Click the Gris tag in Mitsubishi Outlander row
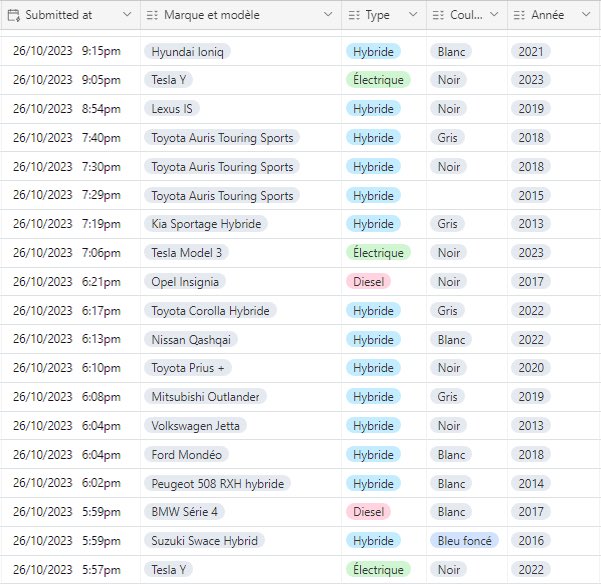 448,397
